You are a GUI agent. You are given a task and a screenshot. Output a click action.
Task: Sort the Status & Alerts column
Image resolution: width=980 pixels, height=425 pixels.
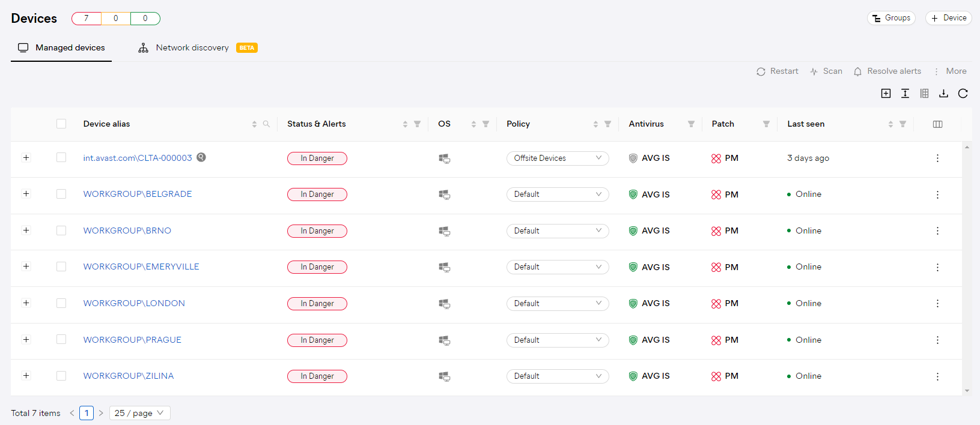tap(405, 124)
